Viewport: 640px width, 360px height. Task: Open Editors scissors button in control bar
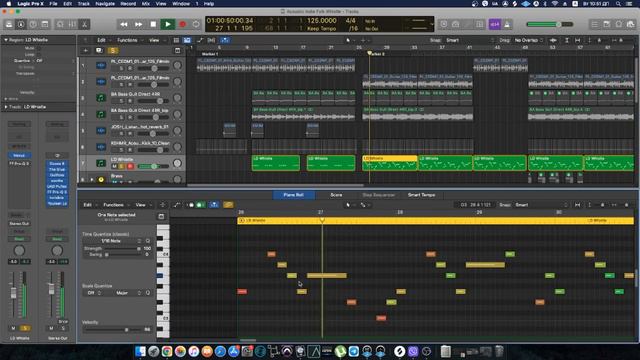point(84,24)
